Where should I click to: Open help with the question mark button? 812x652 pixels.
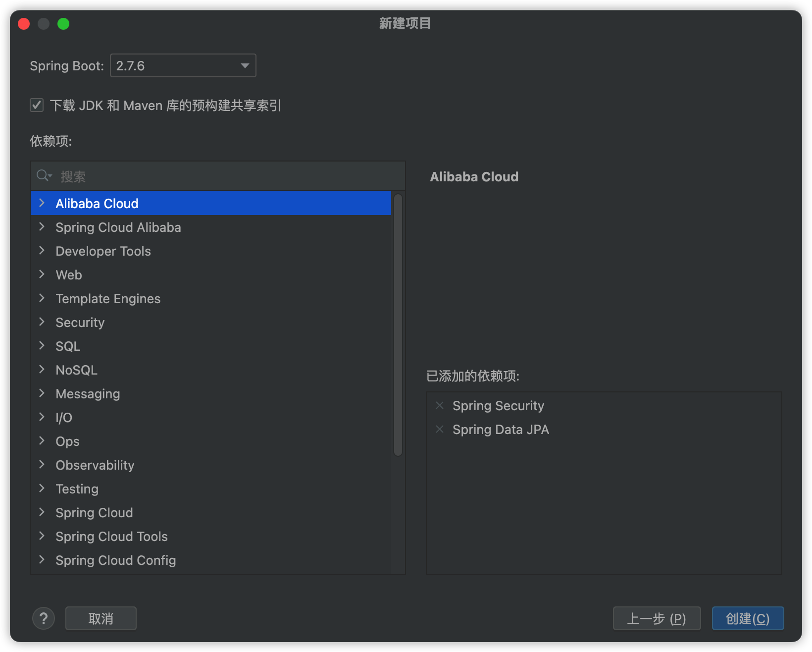coord(44,618)
